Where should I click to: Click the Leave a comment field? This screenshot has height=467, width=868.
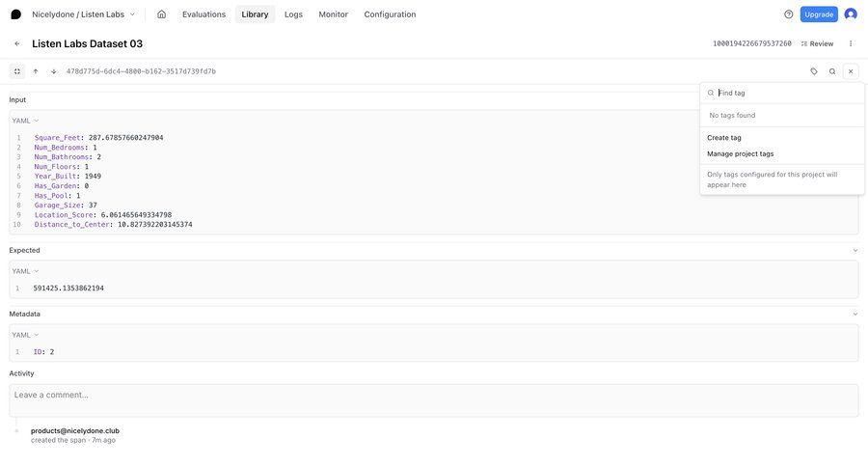pos(433,400)
